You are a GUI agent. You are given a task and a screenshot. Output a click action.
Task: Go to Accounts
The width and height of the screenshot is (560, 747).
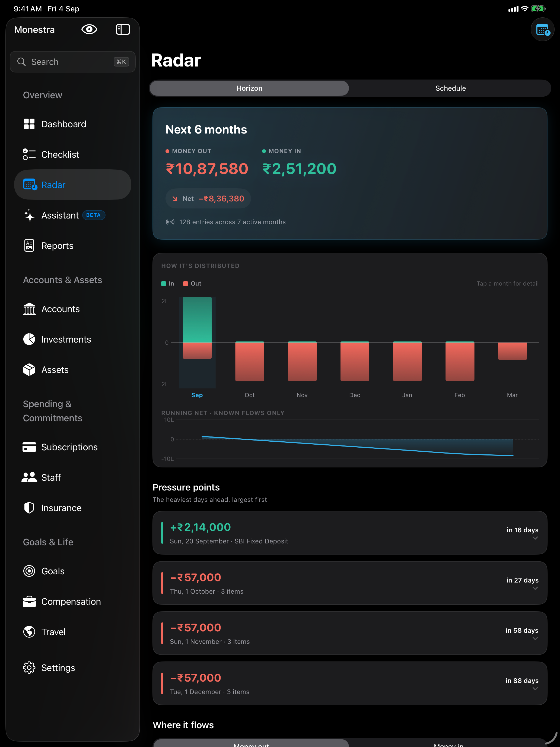[x=72, y=309]
